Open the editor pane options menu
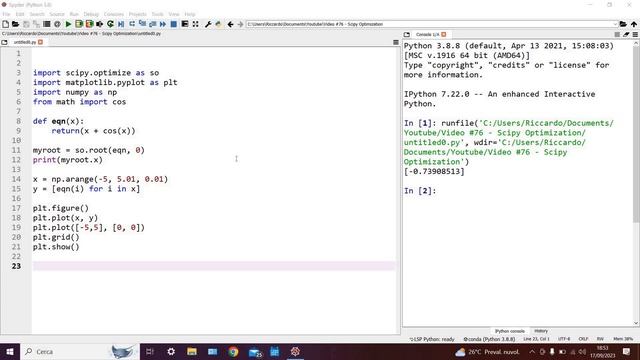The image size is (640, 360). [x=396, y=42]
